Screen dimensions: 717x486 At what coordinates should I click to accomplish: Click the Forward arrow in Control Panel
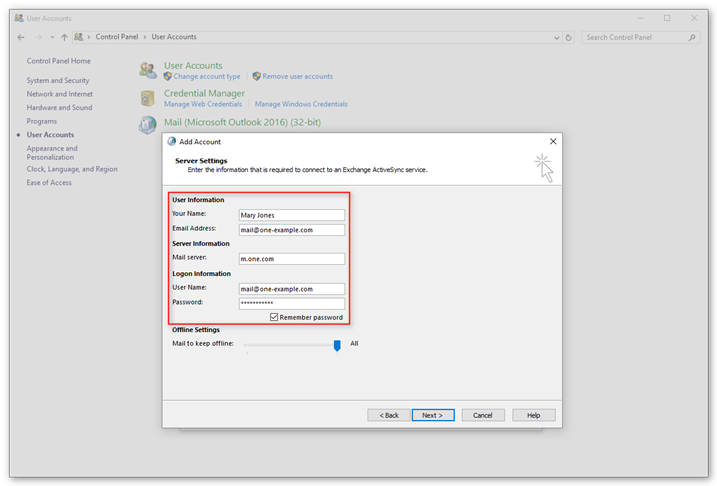(x=38, y=37)
